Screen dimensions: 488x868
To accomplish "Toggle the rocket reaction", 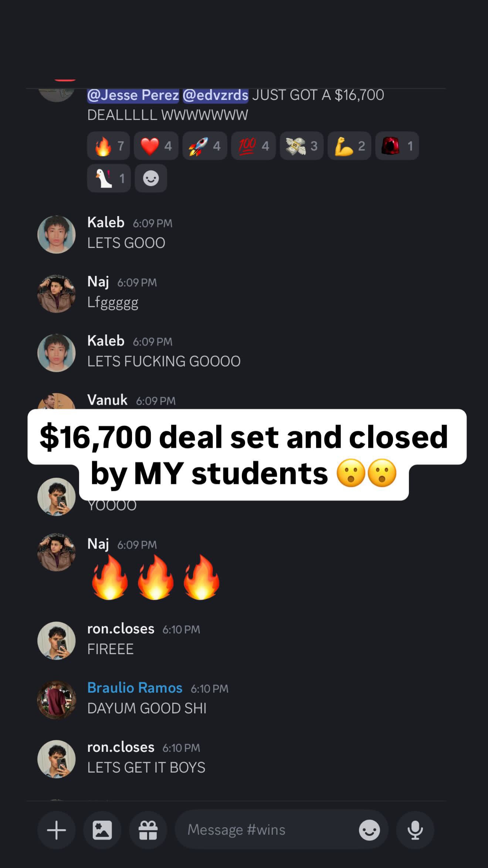I will 205,146.
